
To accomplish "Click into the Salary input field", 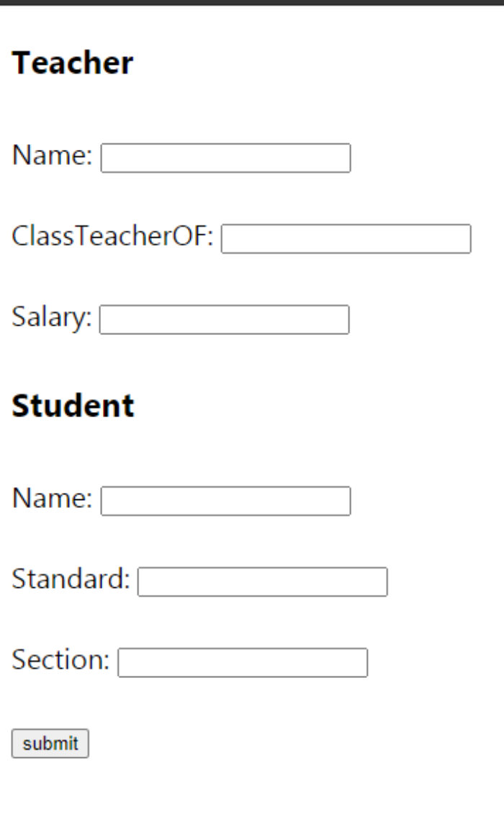I will click(224, 319).
